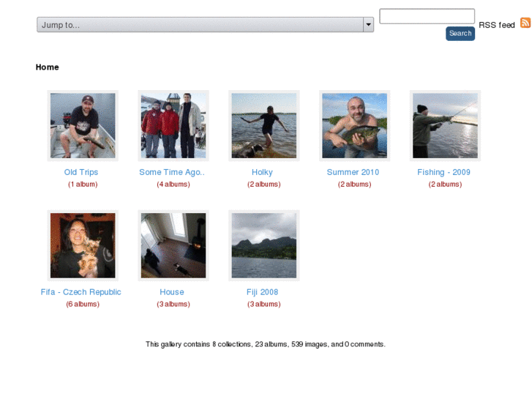Open the Jump to... combo box
532x399 pixels.
pos(206,24)
